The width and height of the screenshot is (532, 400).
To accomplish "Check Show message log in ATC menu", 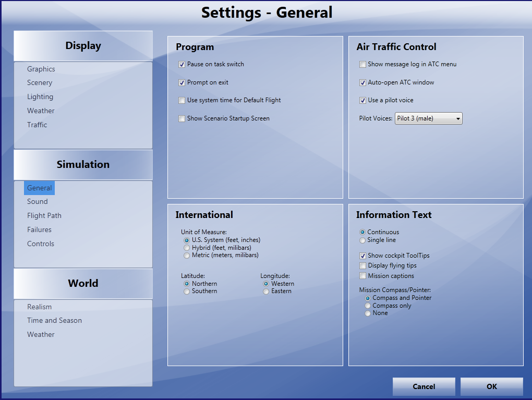I will [x=362, y=65].
